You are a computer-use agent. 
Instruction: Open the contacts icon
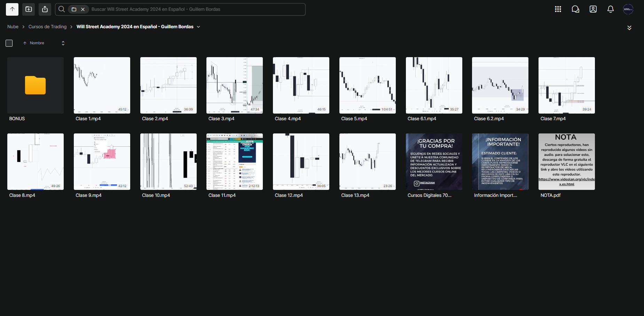click(x=593, y=9)
